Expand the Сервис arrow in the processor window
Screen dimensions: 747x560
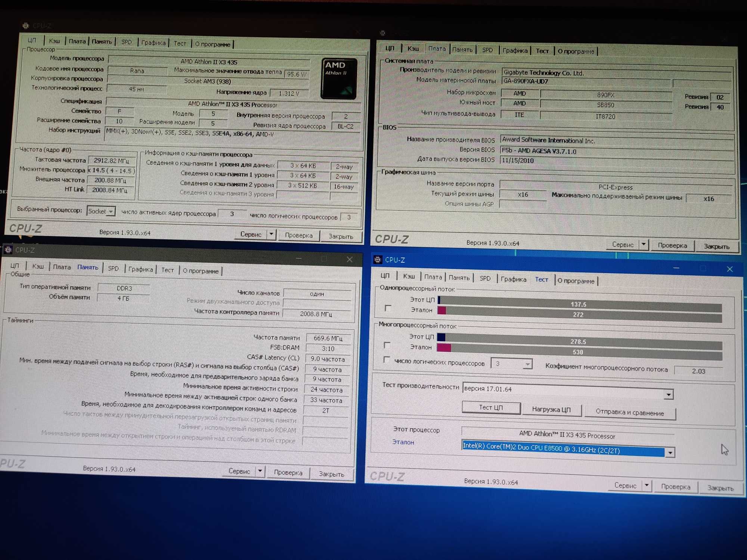(x=272, y=234)
